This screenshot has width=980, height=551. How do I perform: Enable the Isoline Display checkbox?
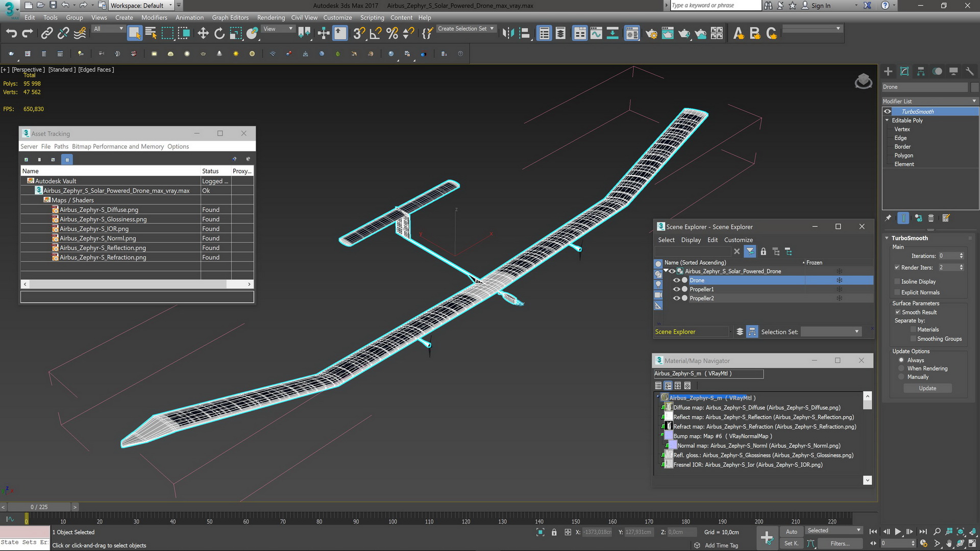point(897,282)
